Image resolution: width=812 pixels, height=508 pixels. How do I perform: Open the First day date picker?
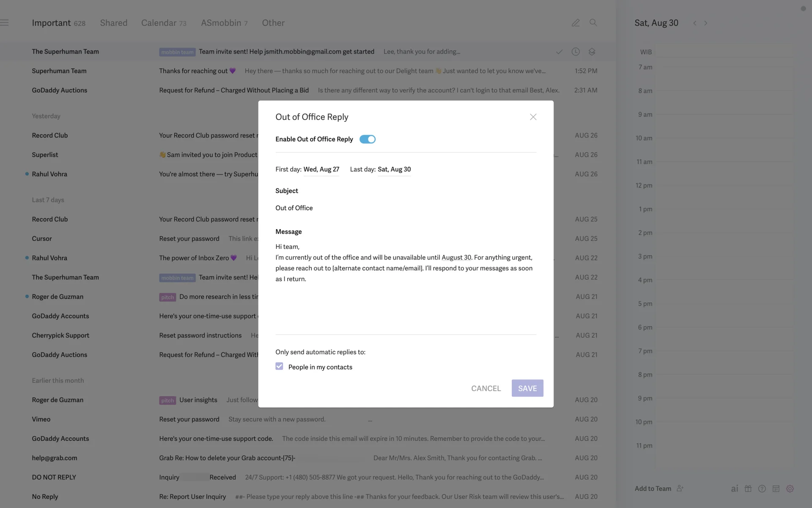pyautogui.click(x=321, y=169)
